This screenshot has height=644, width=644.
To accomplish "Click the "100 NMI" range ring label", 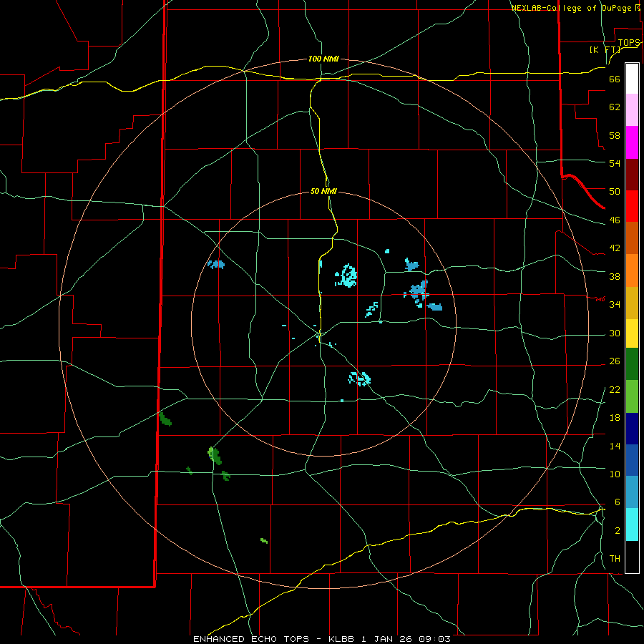I will click(323, 59).
